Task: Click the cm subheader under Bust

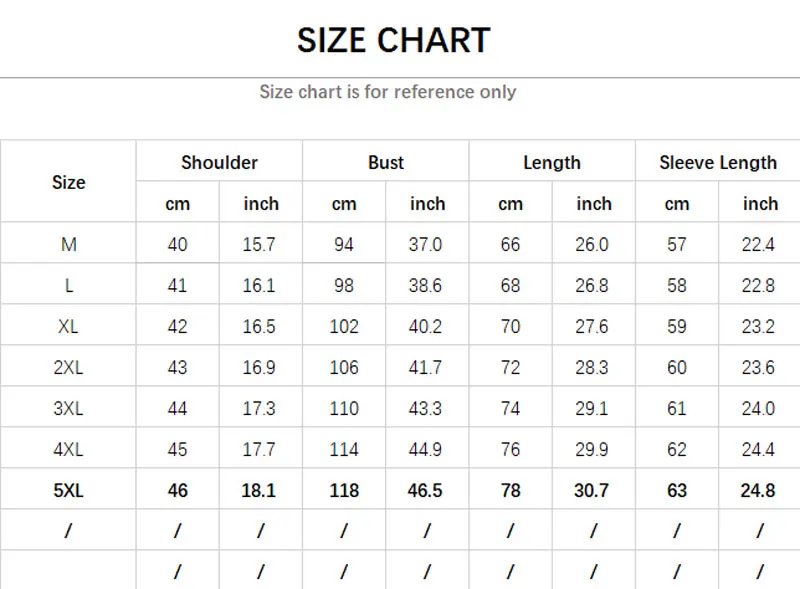Action: coord(344,204)
